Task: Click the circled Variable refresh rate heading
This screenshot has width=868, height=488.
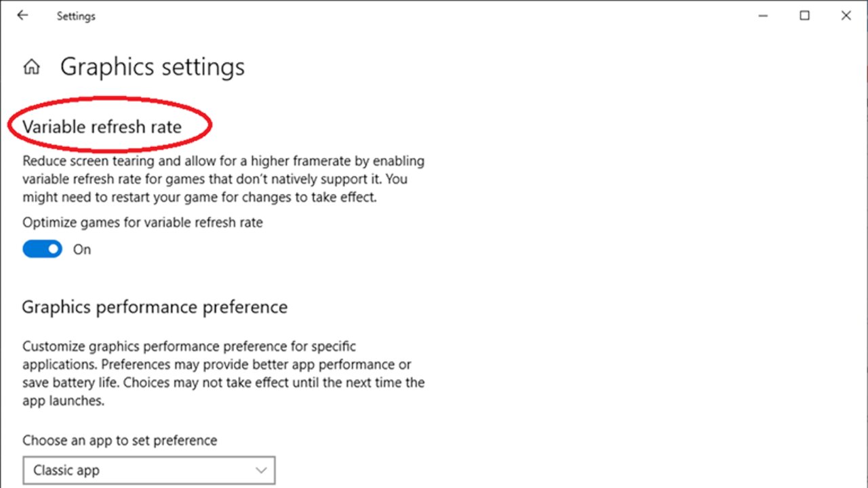Action: [102, 127]
